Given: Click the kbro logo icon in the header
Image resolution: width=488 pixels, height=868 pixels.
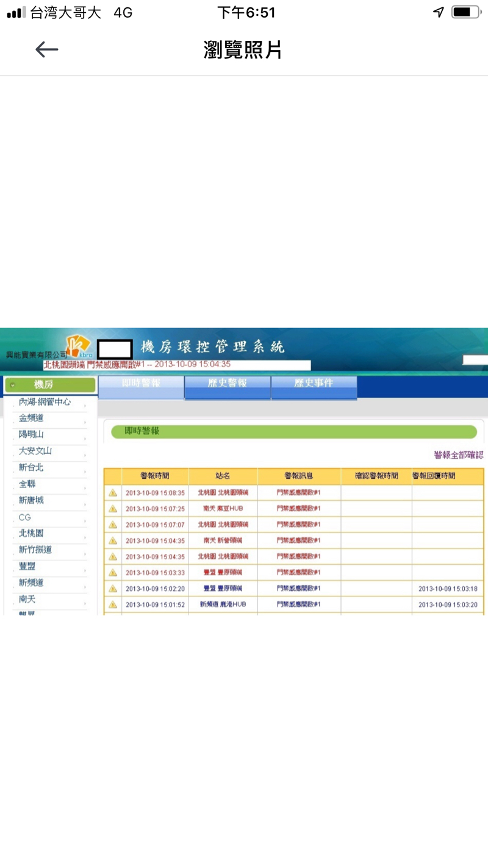Looking at the screenshot, I should pos(77,345).
